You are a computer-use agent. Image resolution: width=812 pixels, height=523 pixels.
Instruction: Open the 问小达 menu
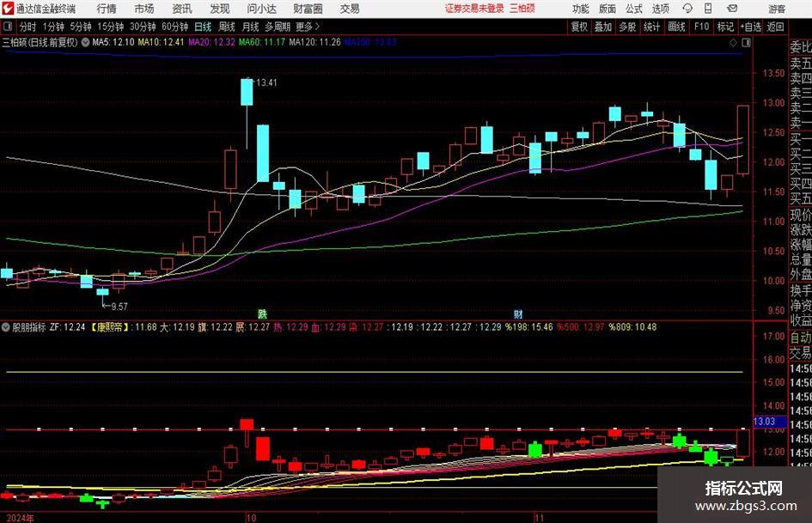261,9
